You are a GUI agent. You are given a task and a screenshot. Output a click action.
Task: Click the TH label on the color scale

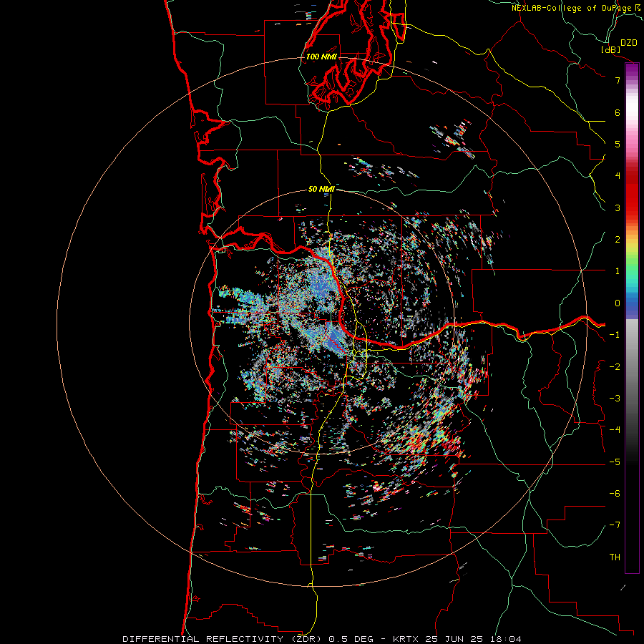click(615, 557)
